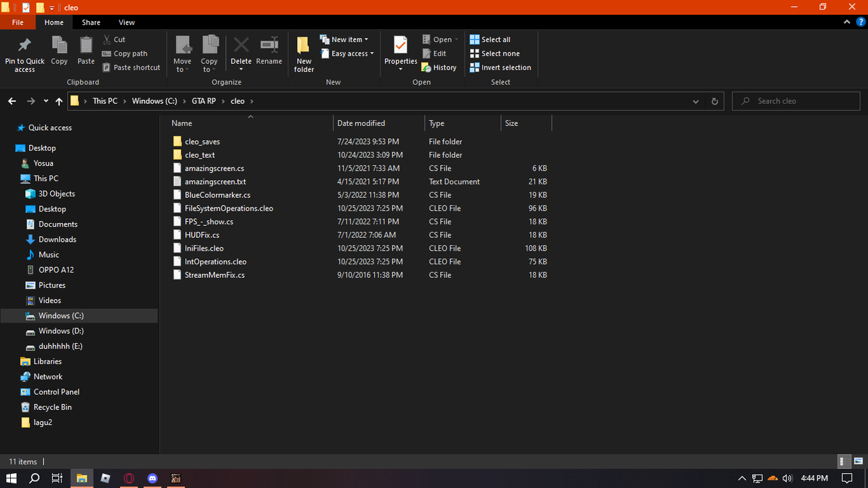Open Explorer Help question mark icon

(861, 22)
